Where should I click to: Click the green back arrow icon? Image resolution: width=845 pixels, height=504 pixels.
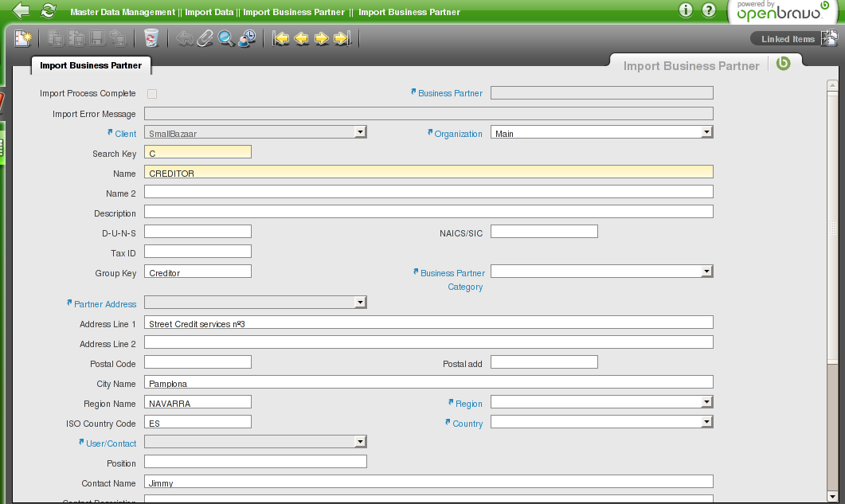coord(22,11)
